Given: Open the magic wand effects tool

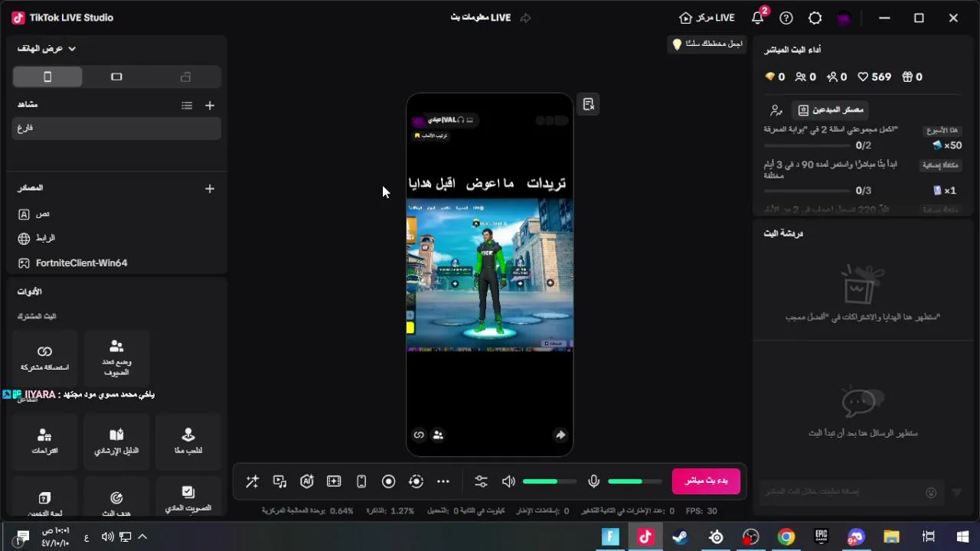Looking at the screenshot, I should [252, 481].
